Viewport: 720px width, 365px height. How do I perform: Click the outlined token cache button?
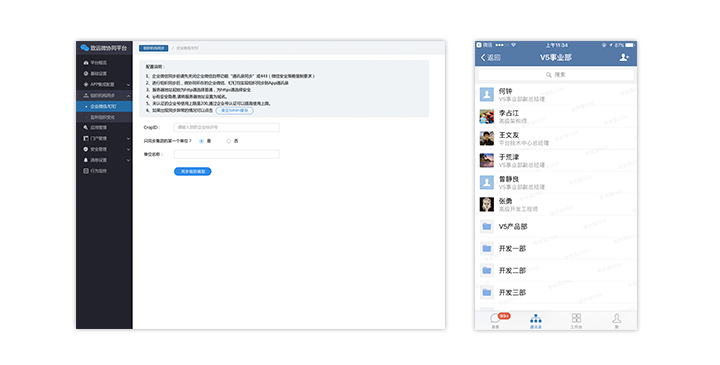click(x=234, y=111)
